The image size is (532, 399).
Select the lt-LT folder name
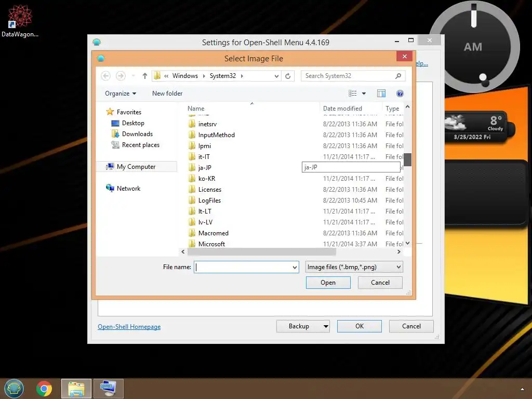[x=205, y=211]
